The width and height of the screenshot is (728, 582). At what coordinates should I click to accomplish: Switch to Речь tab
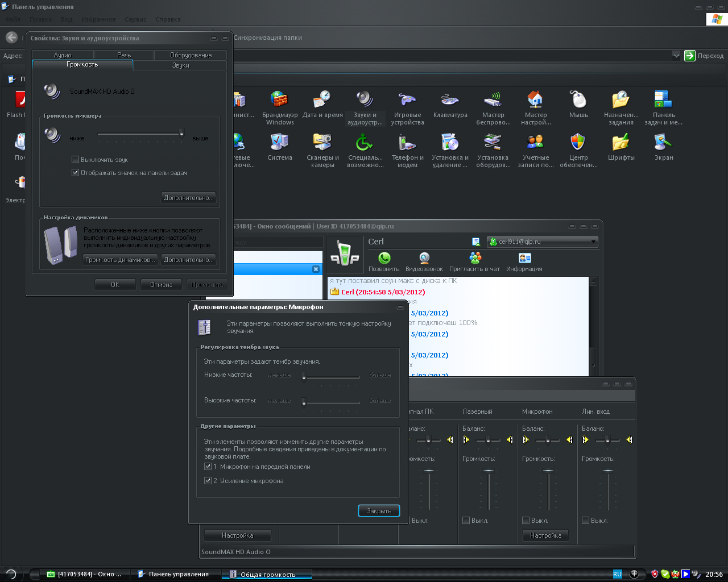click(x=124, y=55)
